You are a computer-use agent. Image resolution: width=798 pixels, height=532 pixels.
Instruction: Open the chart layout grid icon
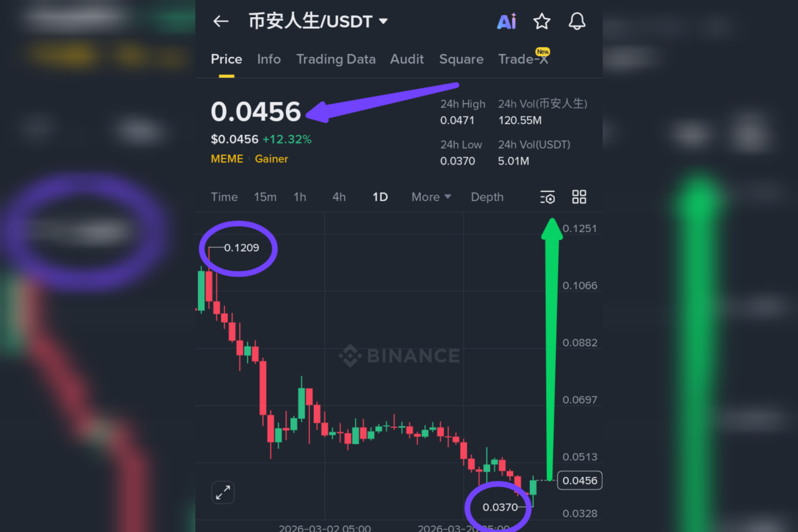(579, 197)
